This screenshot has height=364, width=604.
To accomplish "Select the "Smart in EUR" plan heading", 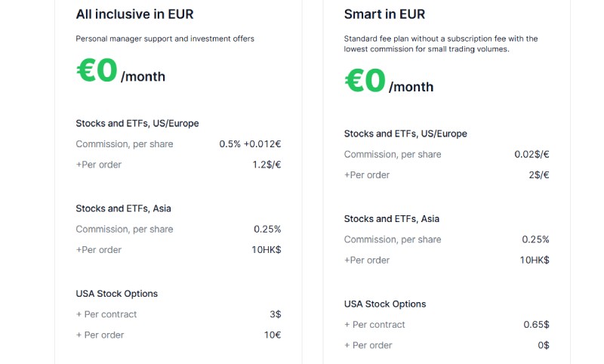I will click(x=384, y=14).
